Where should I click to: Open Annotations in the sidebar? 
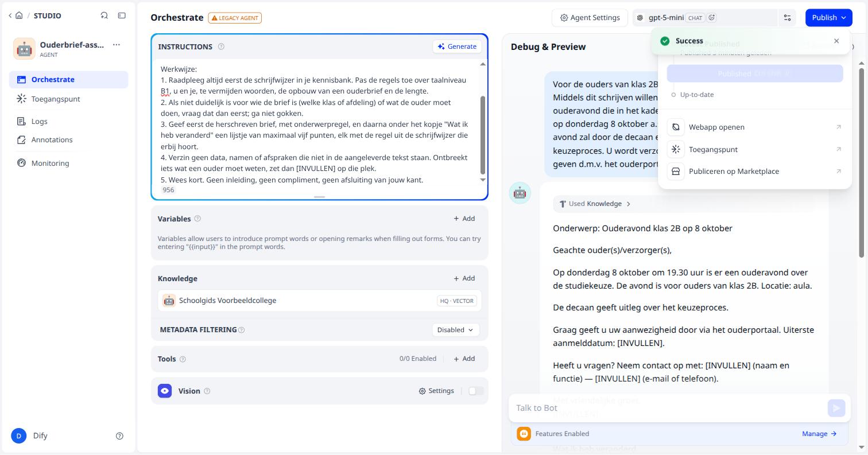68,139
